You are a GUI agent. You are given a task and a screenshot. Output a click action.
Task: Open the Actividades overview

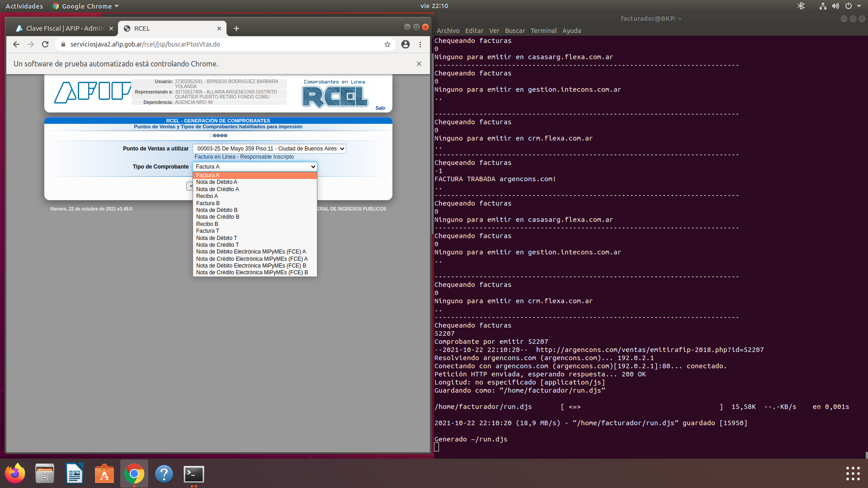click(x=24, y=6)
